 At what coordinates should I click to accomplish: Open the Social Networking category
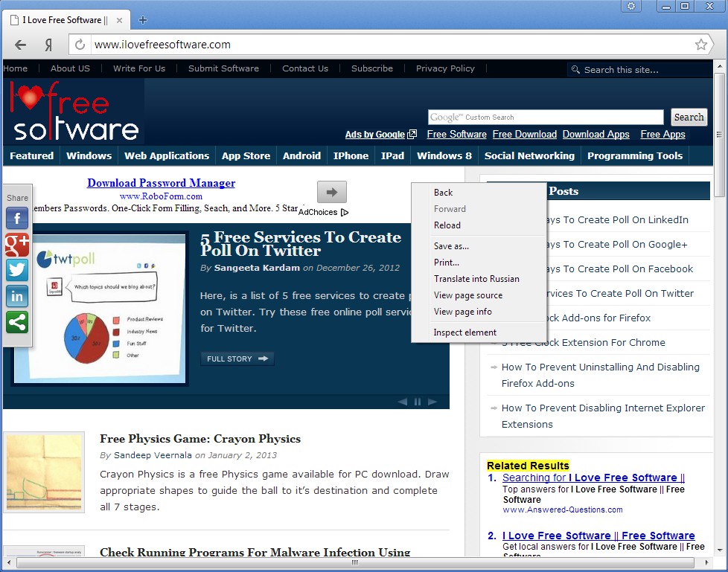click(530, 156)
